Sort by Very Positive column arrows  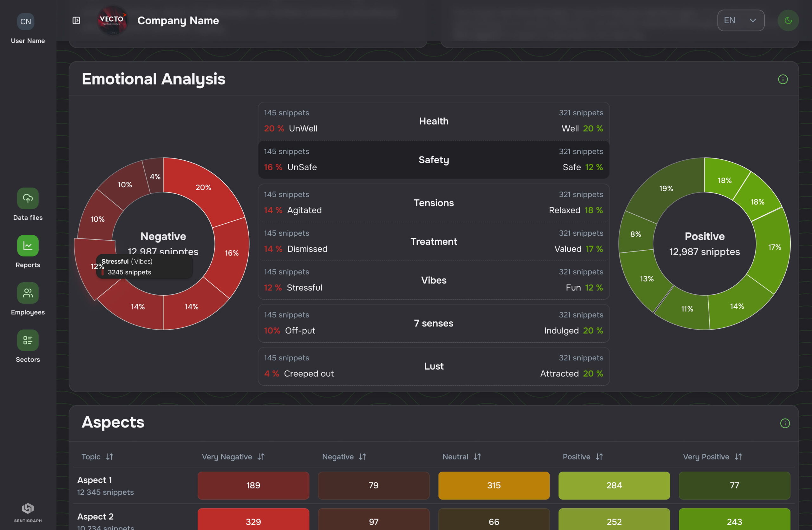tap(738, 457)
